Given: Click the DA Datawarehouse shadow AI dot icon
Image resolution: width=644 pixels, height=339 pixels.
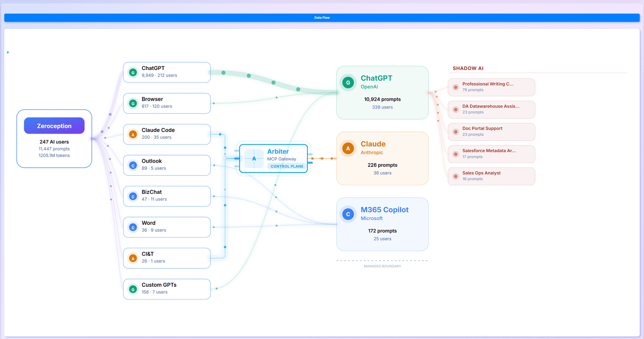Looking at the screenshot, I should (455, 110).
